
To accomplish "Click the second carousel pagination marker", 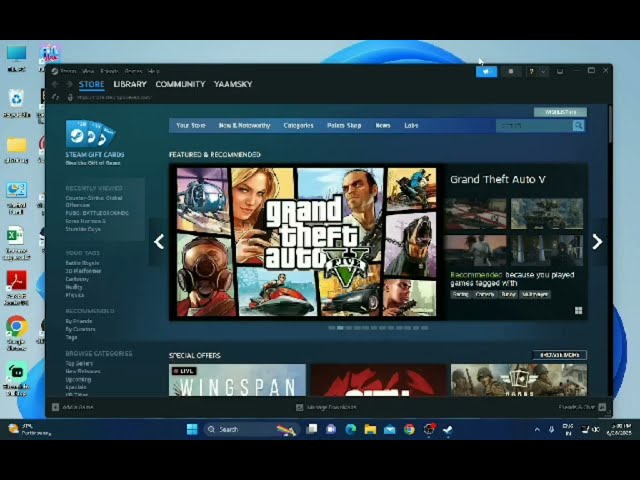I will pyautogui.click(x=340, y=328).
